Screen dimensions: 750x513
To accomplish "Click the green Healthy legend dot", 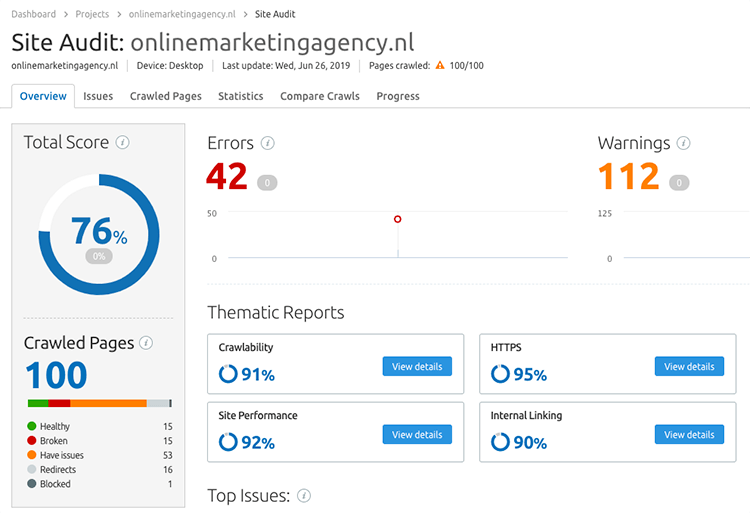I will 32,426.
